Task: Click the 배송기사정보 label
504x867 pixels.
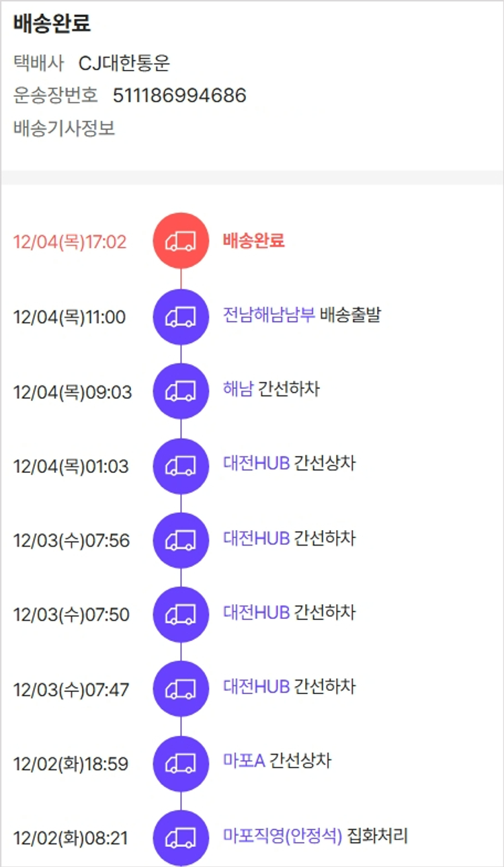Action: tap(64, 128)
